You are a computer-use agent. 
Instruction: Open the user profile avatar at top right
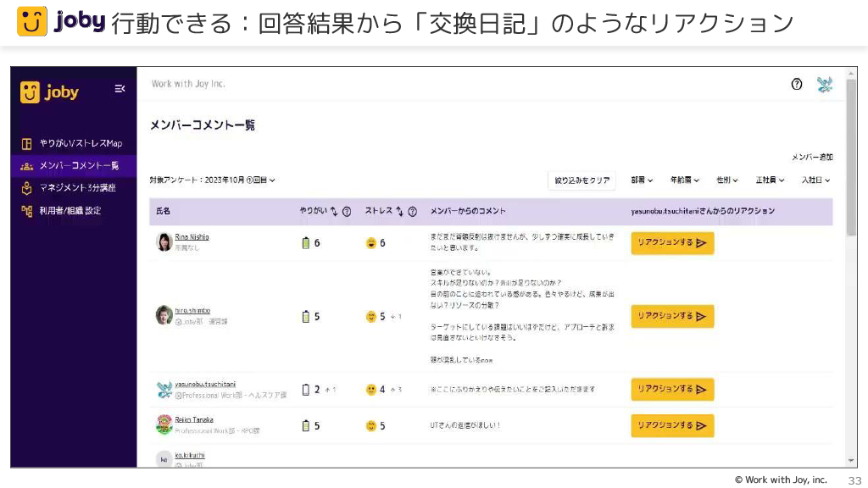pos(824,84)
